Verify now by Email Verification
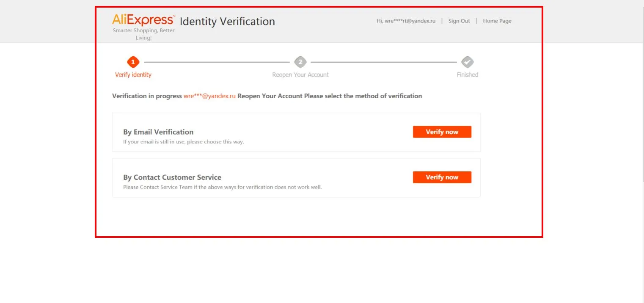Viewport: 644px width, 303px height. point(442,132)
